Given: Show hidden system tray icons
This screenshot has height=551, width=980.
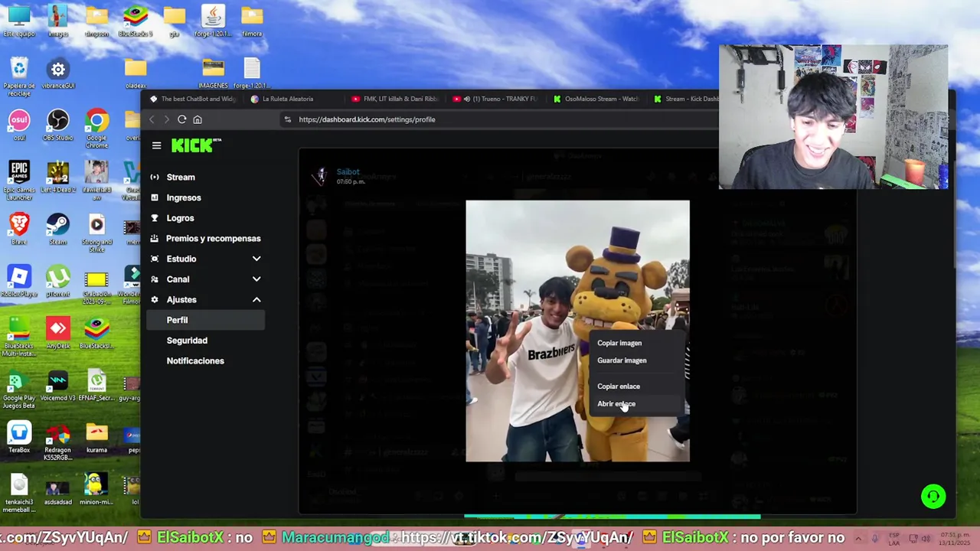Looking at the screenshot, I should pyautogui.click(x=858, y=538).
